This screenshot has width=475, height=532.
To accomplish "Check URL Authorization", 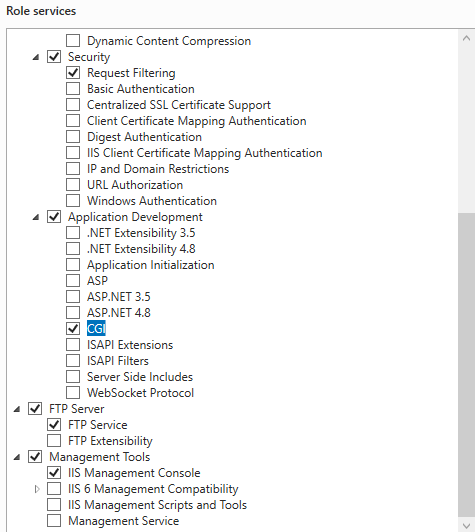I will coord(73,185).
